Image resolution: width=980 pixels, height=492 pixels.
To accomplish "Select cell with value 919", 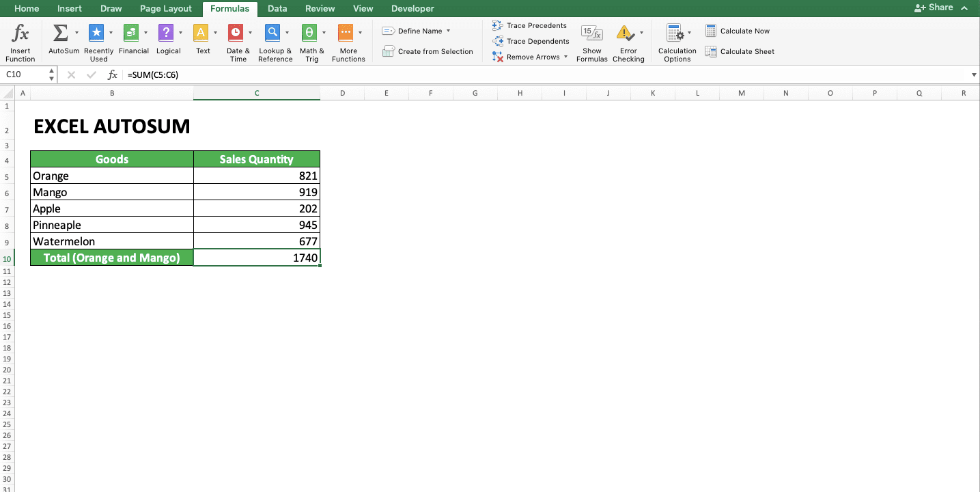I will pos(257,192).
